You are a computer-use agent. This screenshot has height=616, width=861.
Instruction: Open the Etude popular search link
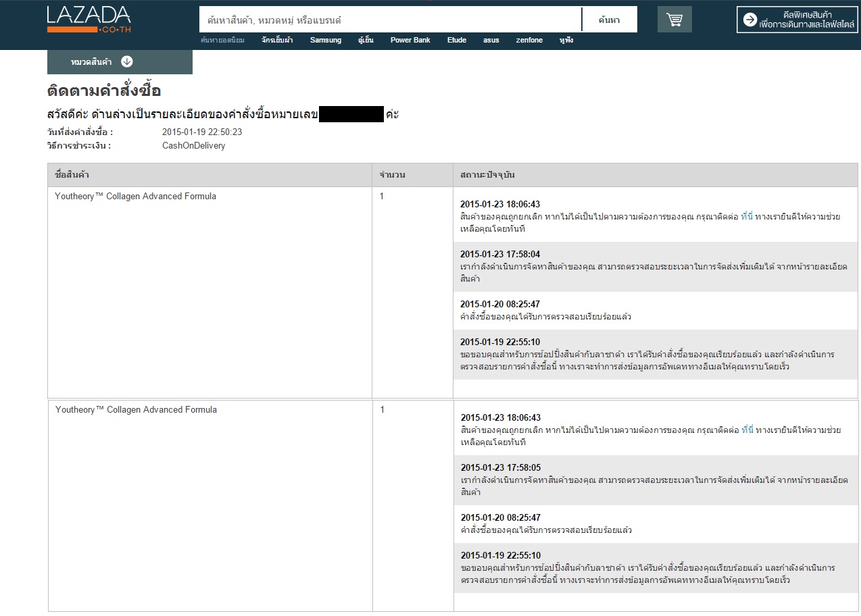(457, 41)
